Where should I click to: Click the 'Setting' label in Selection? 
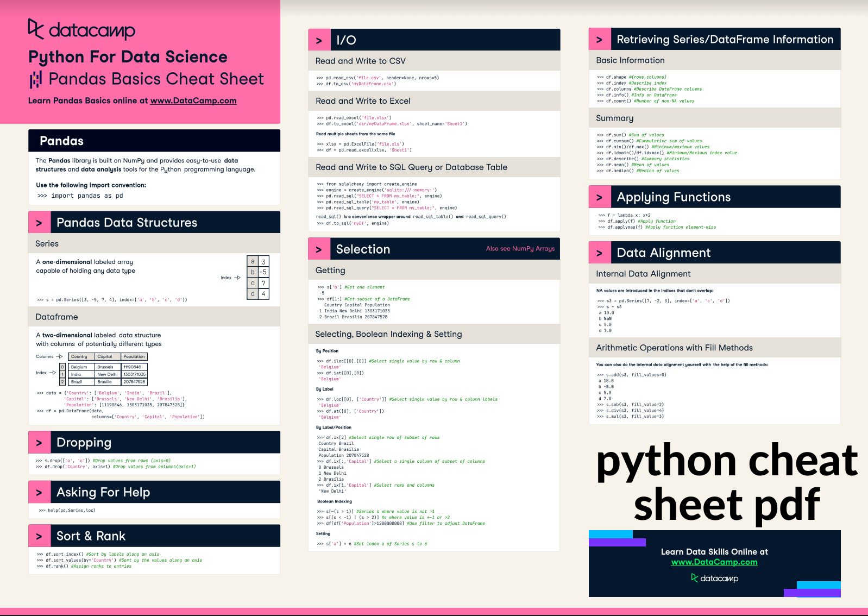pyautogui.click(x=323, y=533)
